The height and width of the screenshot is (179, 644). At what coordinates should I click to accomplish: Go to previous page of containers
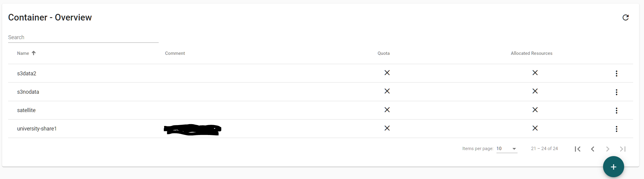pos(593,149)
